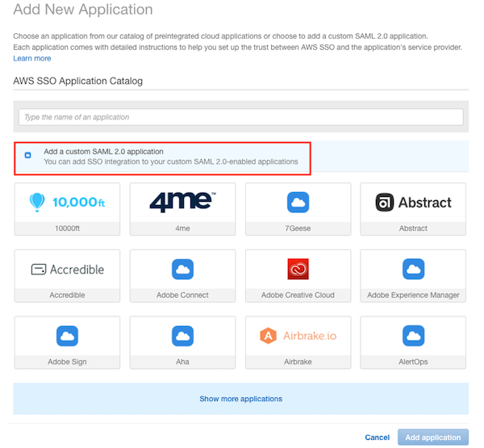Select the '10000ft' label

point(67,228)
